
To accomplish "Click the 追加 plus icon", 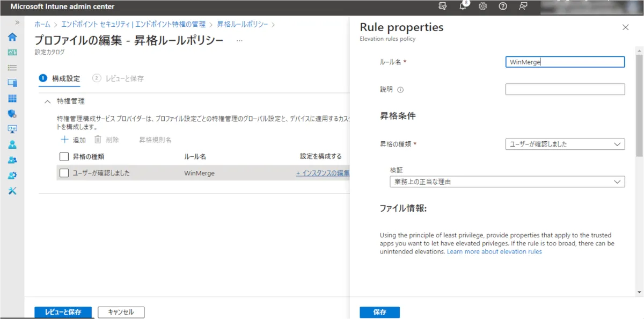I will 64,140.
